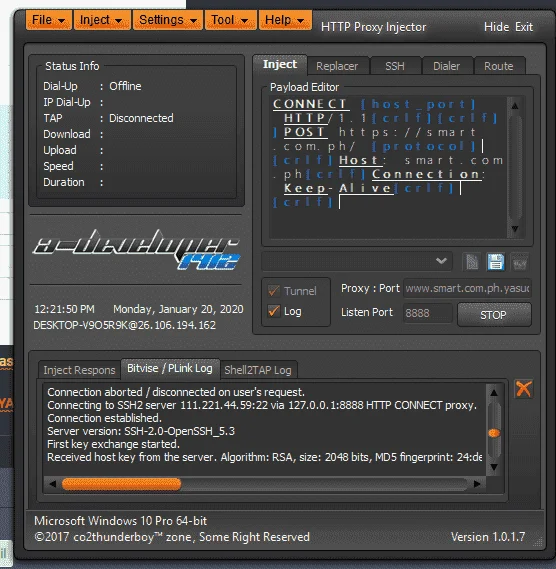Click the 'Received host key from the server' log line
Viewport: 556px width, 569px height.
(265, 457)
